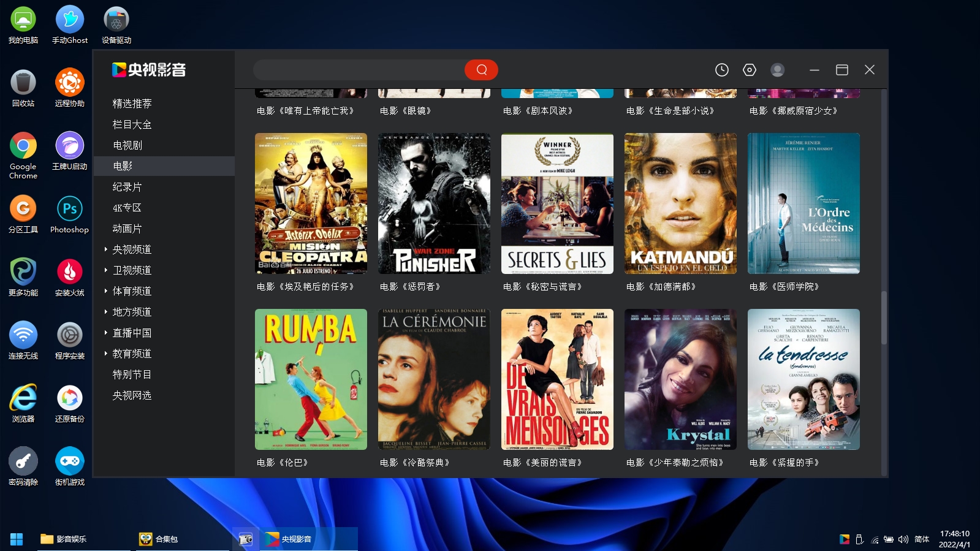The image size is (980, 551).
Task: Click the Punisher War Zone poster
Action: [434, 203]
